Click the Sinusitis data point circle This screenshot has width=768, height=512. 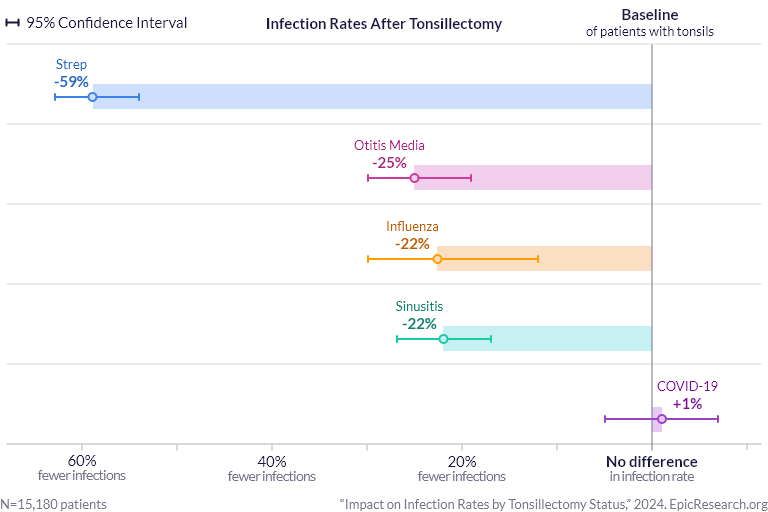click(x=443, y=339)
